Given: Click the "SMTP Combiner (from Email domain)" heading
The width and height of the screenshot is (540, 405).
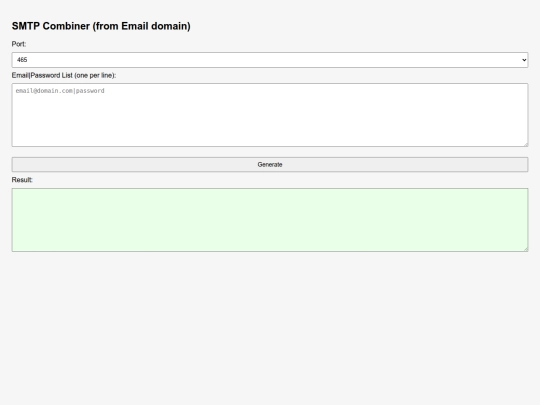Looking at the screenshot, I should coord(101,26).
